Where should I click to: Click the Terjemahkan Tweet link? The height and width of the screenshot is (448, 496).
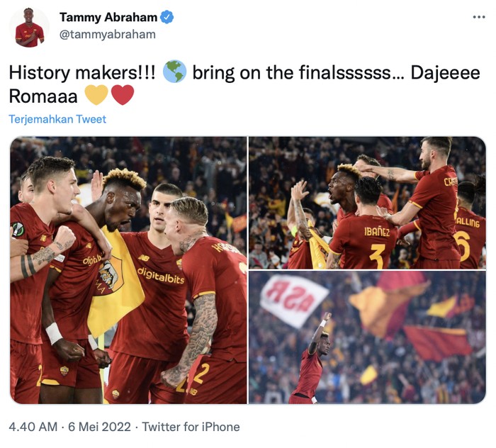coord(57,119)
